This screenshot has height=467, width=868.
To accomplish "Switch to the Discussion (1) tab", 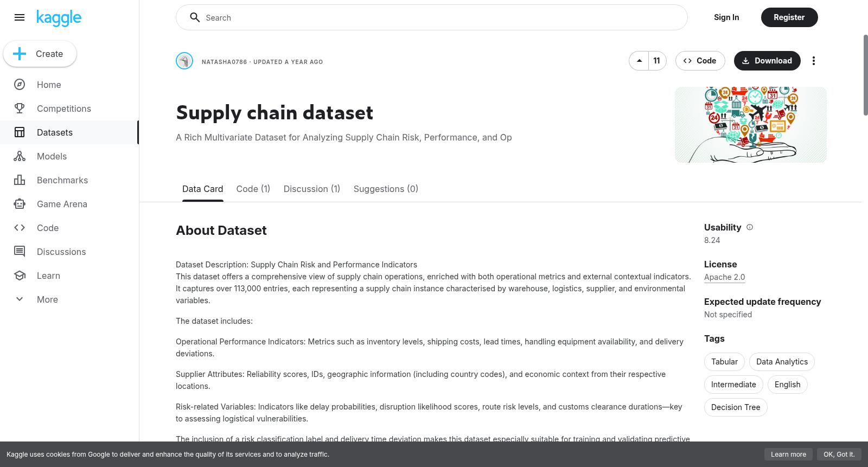I will tap(312, 189).
